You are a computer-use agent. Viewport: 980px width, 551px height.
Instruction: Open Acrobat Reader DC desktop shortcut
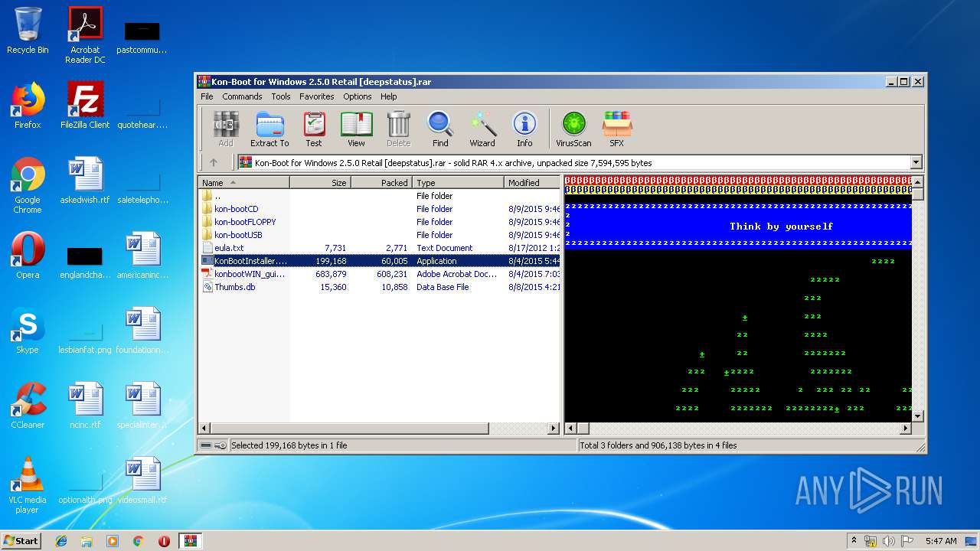click(85, 35)
